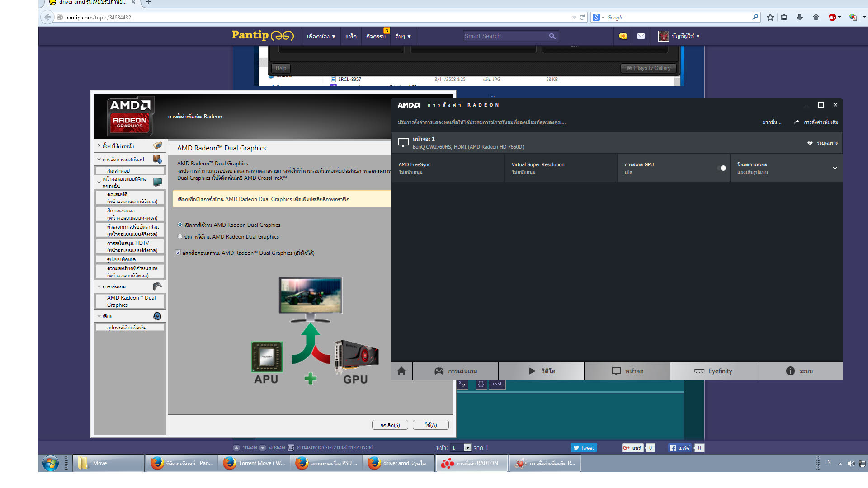The image size is (868, 488).
Task: Click the gamepad icon in the การเล่นเกม section
Action: coord(157,286)
